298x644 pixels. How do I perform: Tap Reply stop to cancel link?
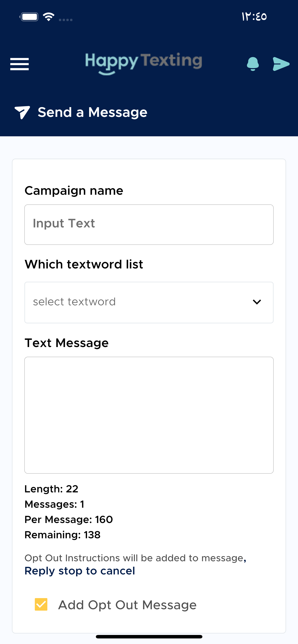(x=80, y=571)
